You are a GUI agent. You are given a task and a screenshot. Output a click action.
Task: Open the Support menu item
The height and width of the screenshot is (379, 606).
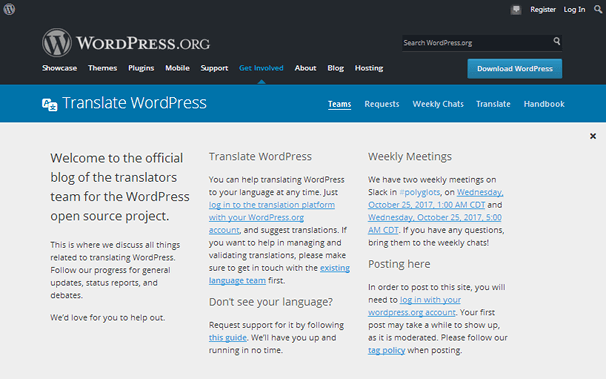214,68
